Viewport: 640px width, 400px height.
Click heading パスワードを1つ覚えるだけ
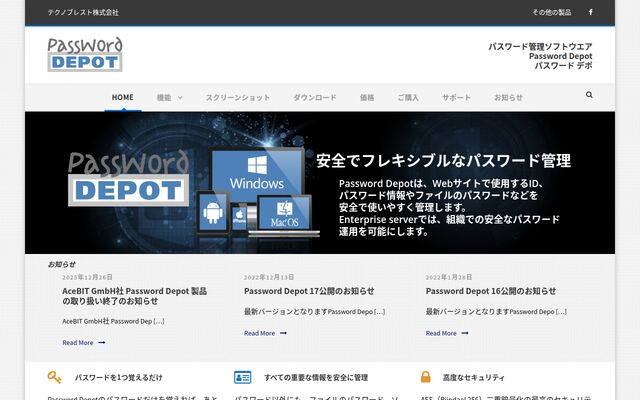[x=118, y=378]
